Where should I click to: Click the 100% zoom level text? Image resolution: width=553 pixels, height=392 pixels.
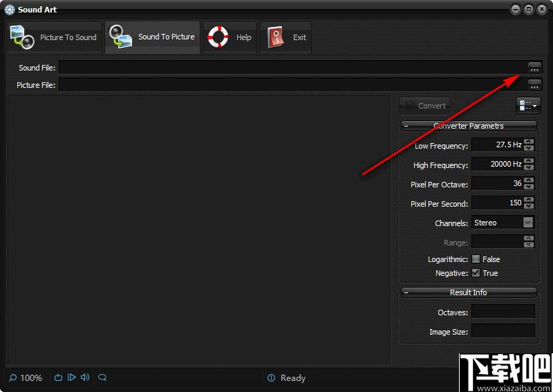(31, 378)
